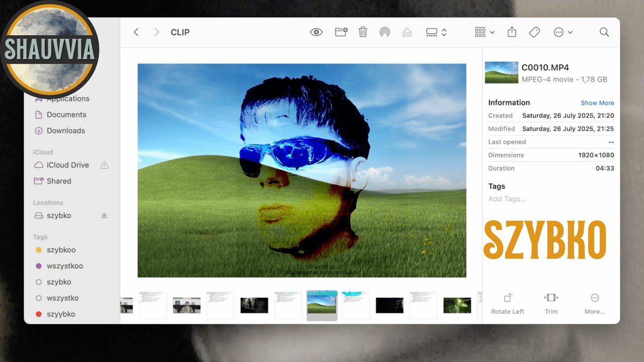This screenshot has height=362, width=644.
Task: Move the item to Trash
Action: pos(363,32)
